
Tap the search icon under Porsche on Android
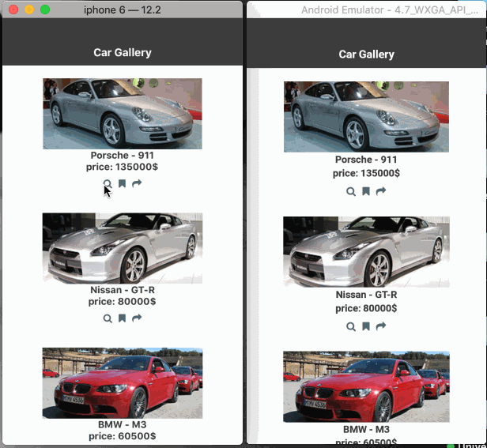click(x=351, y=191)
